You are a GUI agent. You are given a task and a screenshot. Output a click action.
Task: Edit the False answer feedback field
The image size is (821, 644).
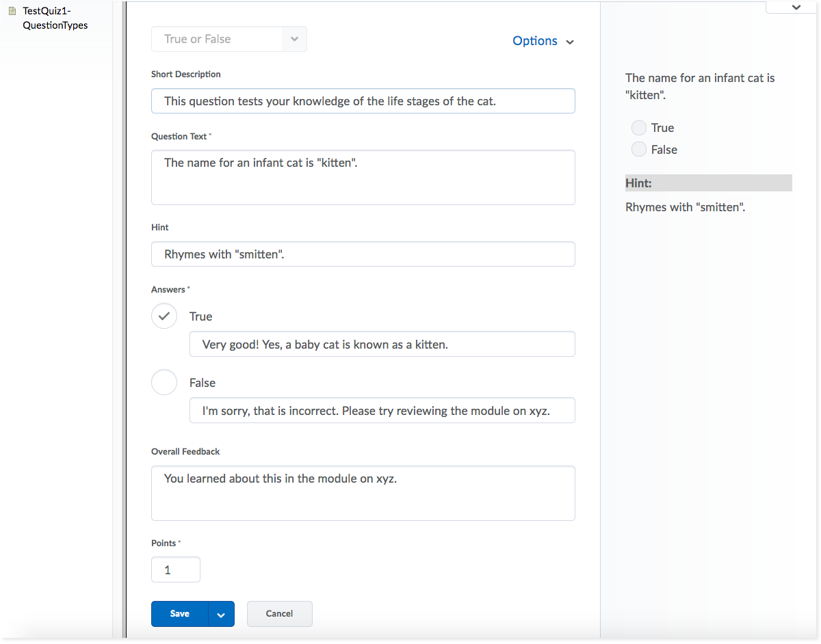point(382,411)
